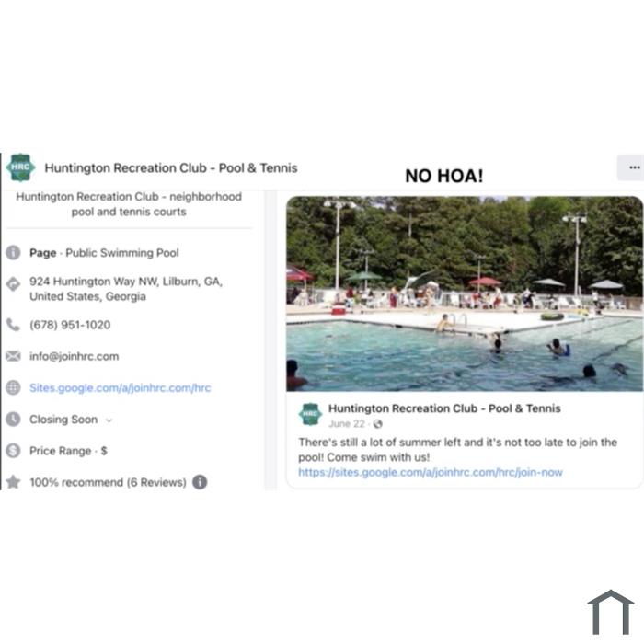Expand the Closing Soon hours chevron
Image resolution: width=644 pixels, height=644 pixels.
tap(109, 420)
